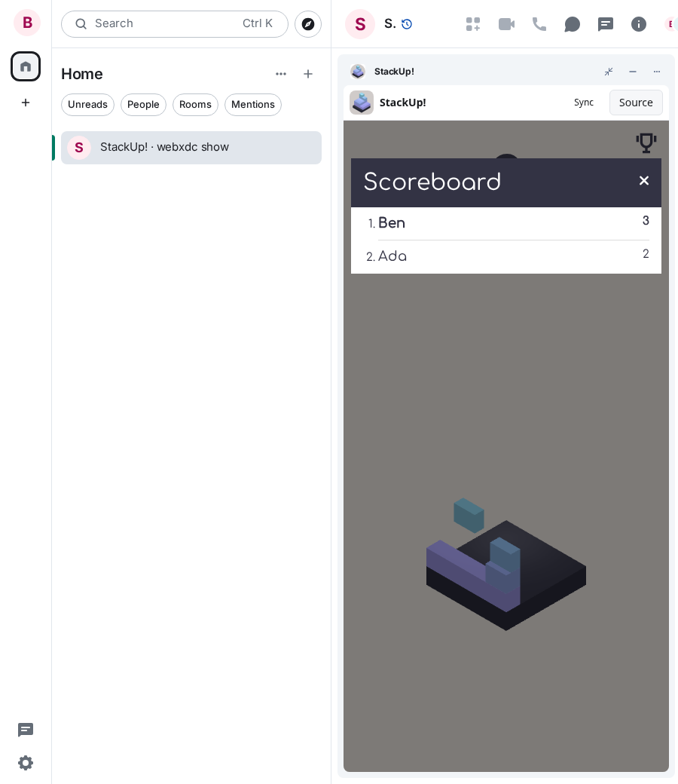The height and width of the screenshot is (784, 678).
Task: Open the add widgets grid icon
Action: 473,24
